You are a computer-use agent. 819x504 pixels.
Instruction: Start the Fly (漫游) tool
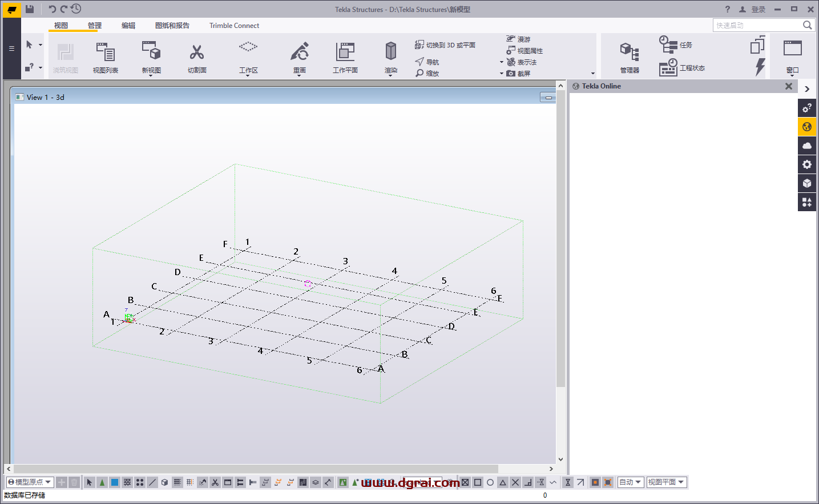(518, 39)
